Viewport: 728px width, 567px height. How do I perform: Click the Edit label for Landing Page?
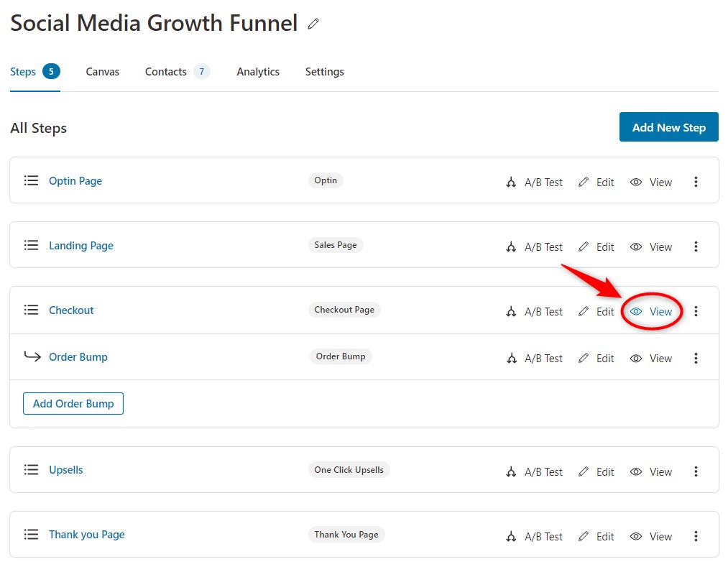coord(605,246)
